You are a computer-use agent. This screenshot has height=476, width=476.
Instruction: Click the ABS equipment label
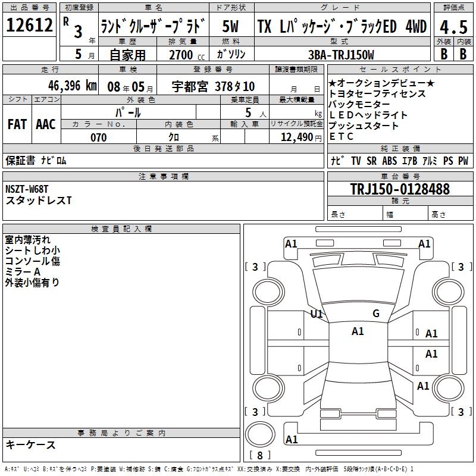tap(390, 161)
